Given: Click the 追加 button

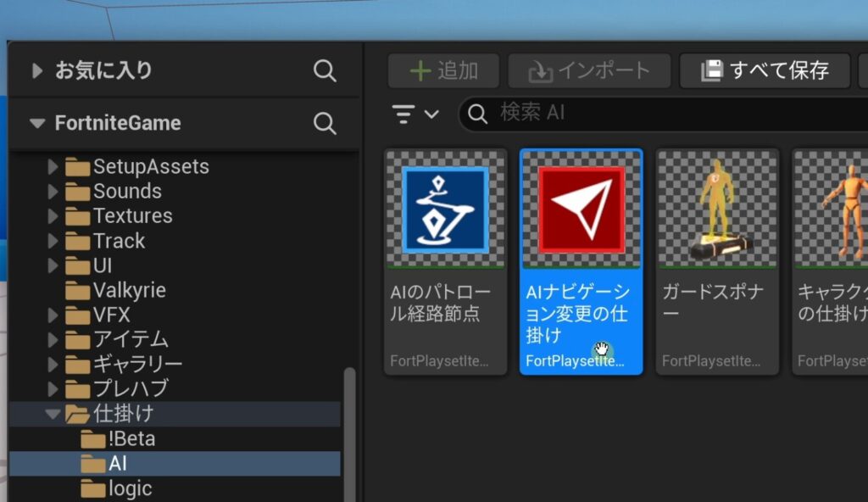Looking at the screenshot, I should point(444,71).
